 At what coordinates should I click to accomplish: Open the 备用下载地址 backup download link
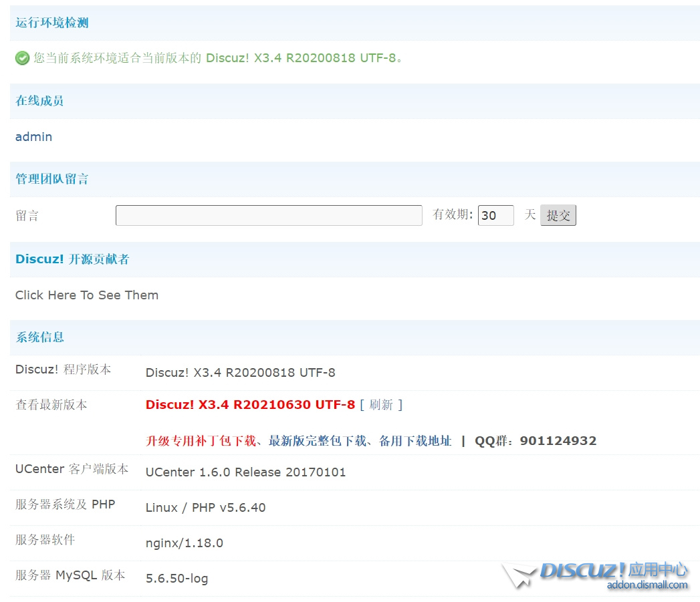[415, 440]
